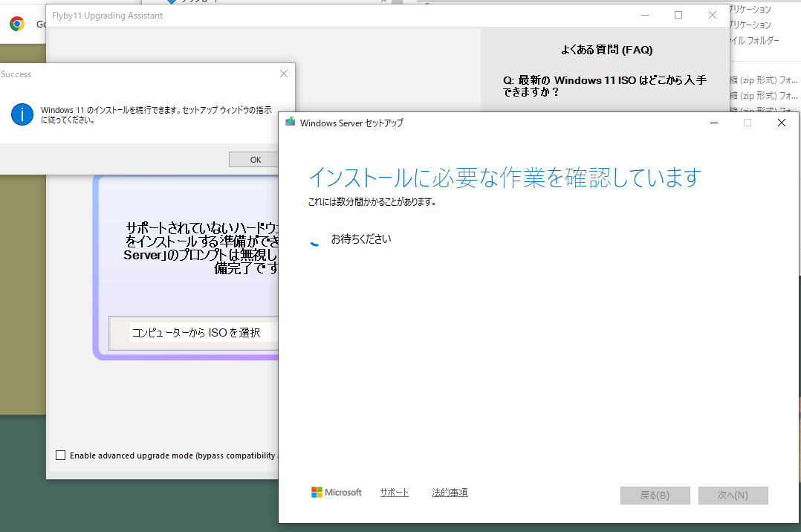Click the Microsoft logo in Setup window
Screen dimensions: 801x532
click(x=336, y=492)
